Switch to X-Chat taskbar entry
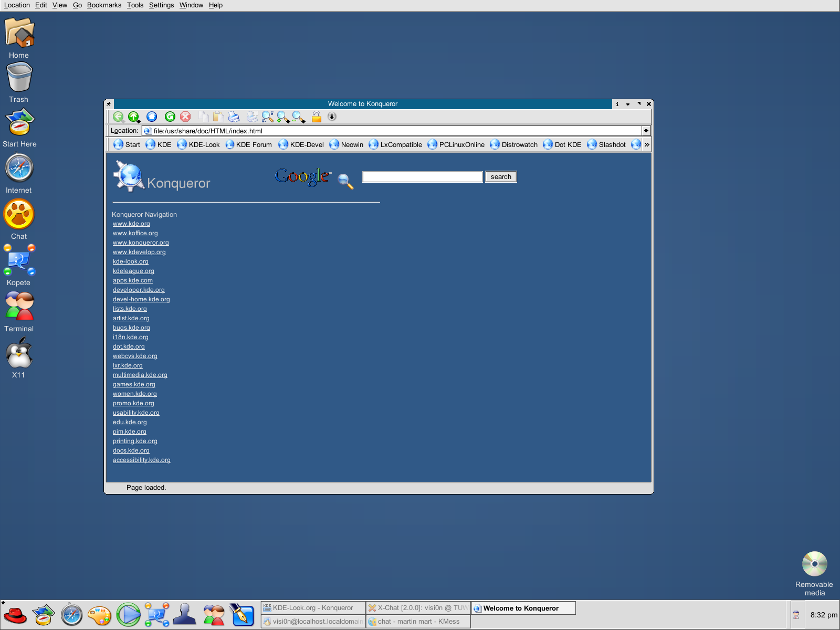 418,608
